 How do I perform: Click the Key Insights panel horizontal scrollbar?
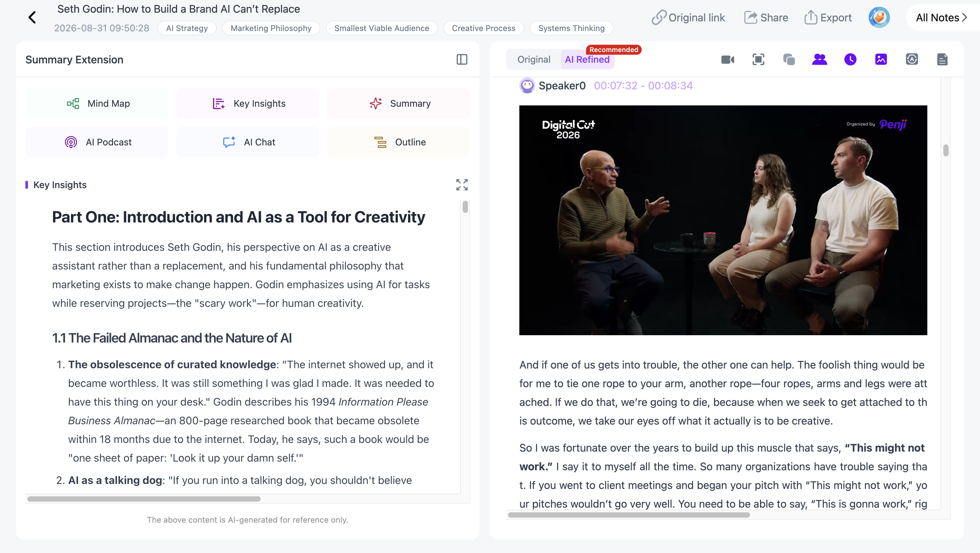(x=144, y=499)
